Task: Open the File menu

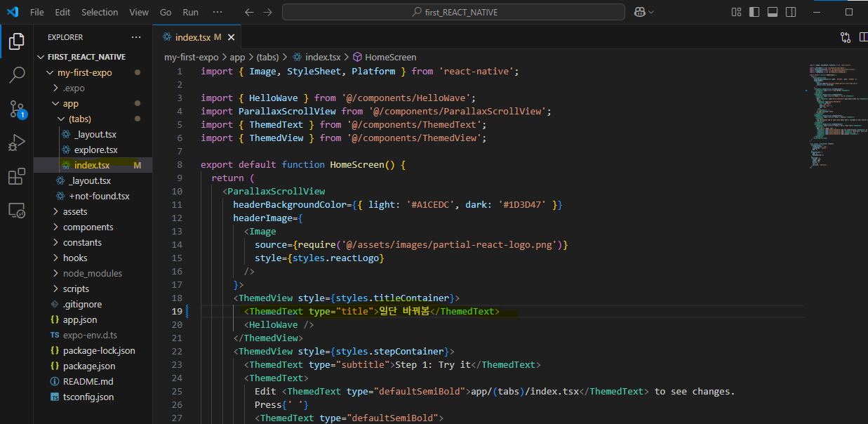Action: pyautogui.click(x=37, y=12)
